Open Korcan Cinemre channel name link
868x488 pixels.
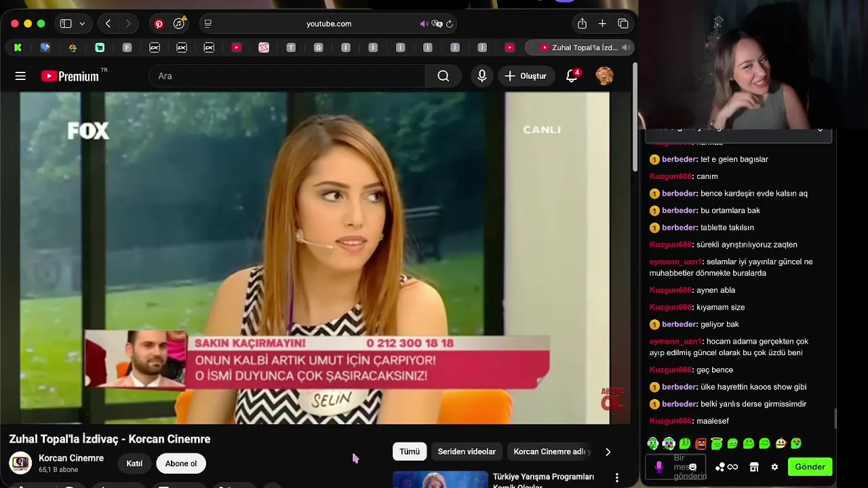pyautogui.click(x=71, y=458)
